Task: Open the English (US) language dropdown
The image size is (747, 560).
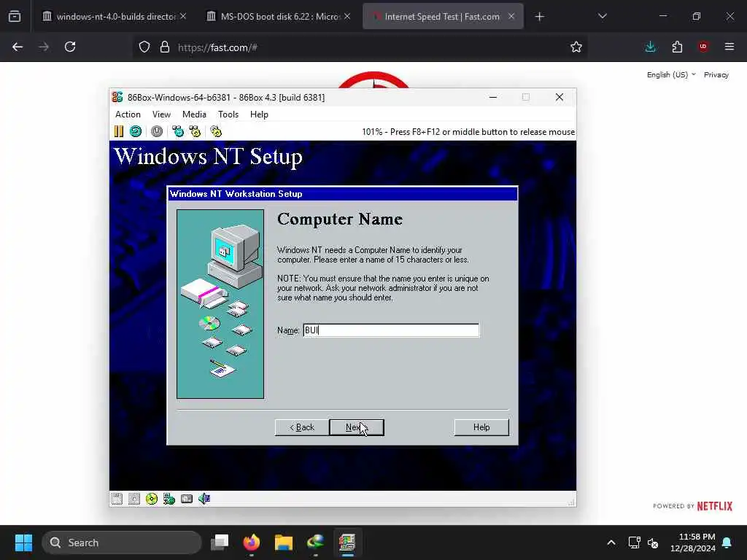Action: click(x=671, y=75)
